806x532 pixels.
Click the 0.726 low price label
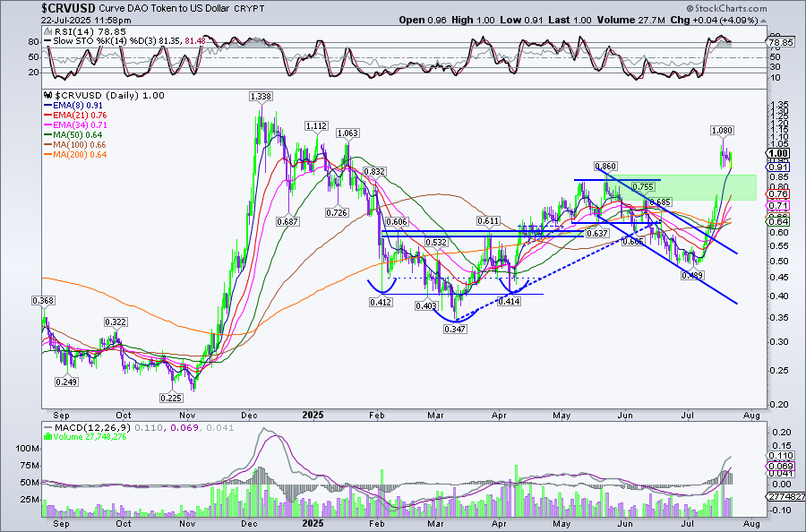point(337,212)
